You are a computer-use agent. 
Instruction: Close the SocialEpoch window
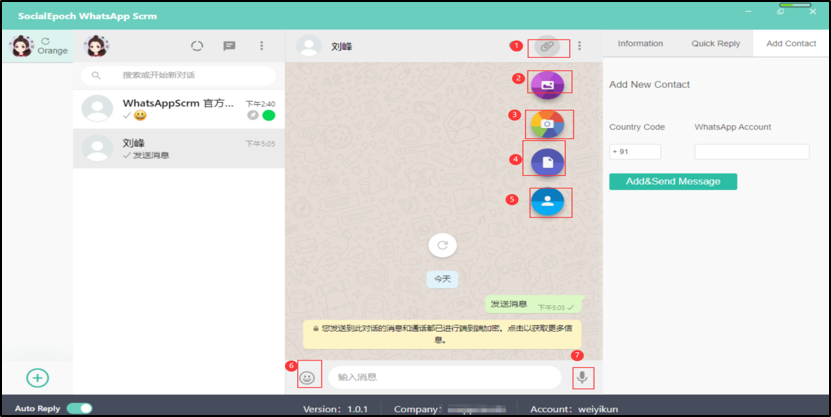[812, 12]
